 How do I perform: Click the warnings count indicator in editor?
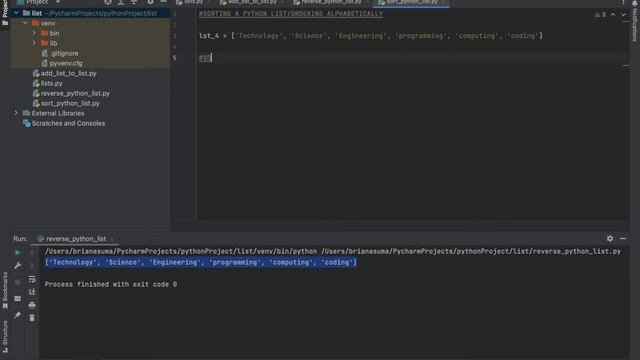tap(600, 15)
